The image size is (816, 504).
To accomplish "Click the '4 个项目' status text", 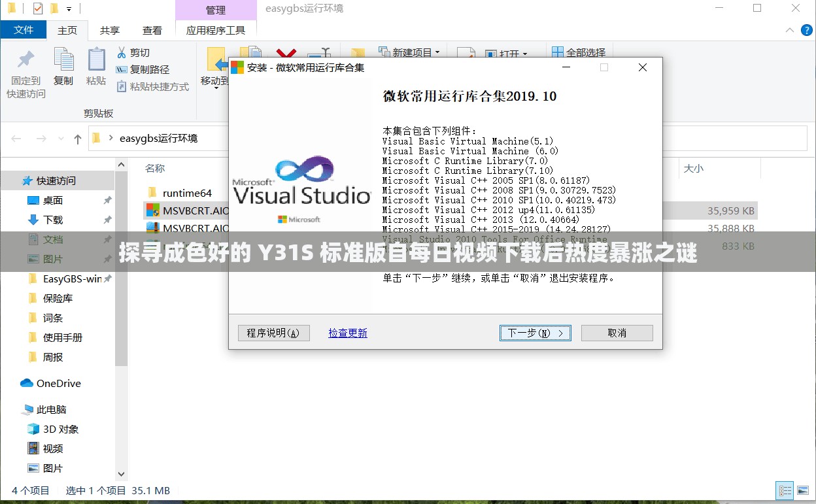I will 31,490.
